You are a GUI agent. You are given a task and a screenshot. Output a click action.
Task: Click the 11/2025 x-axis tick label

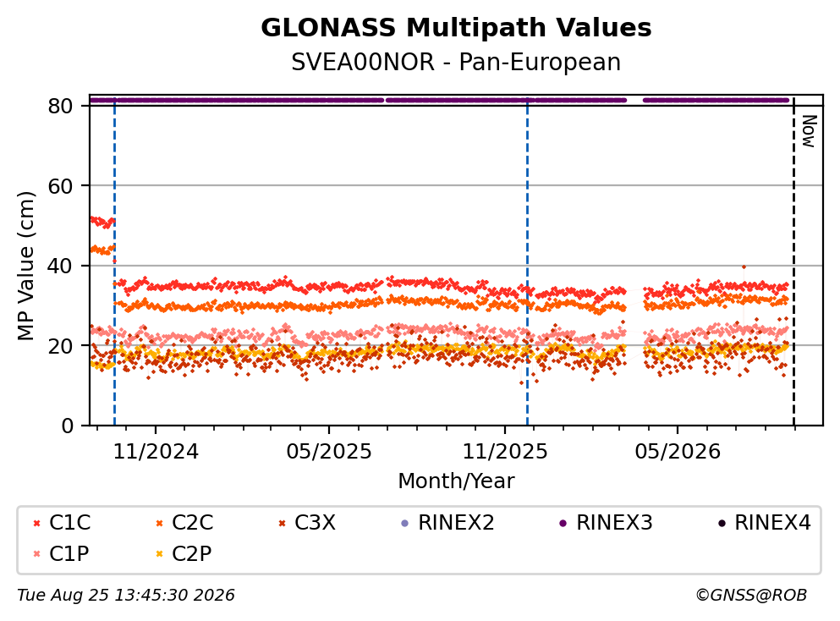tap(505, 452)
